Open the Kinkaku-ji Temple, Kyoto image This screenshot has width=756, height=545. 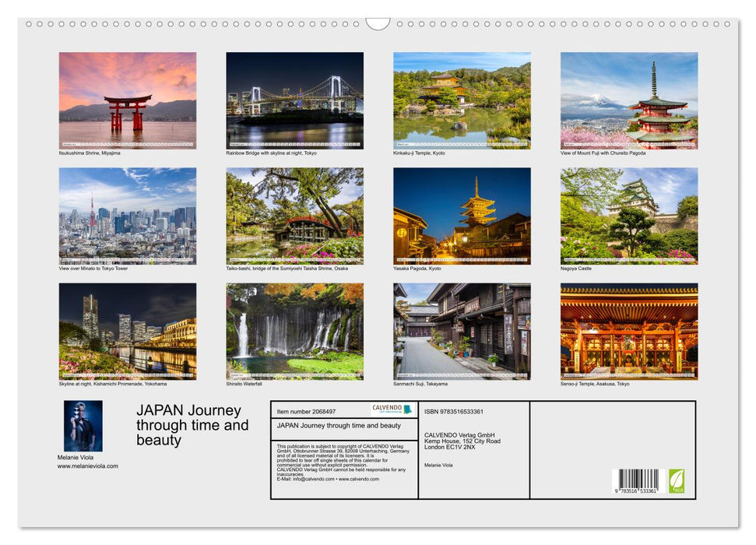click(463, 100)
